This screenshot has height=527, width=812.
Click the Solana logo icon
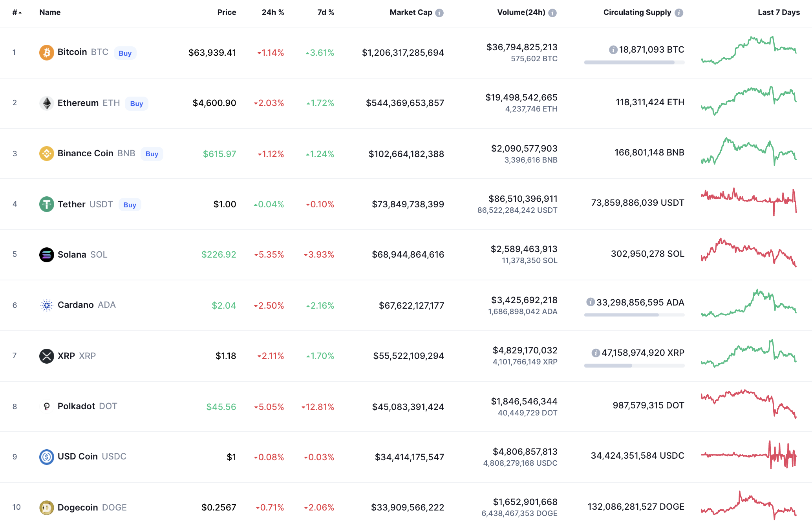[46, 254]
